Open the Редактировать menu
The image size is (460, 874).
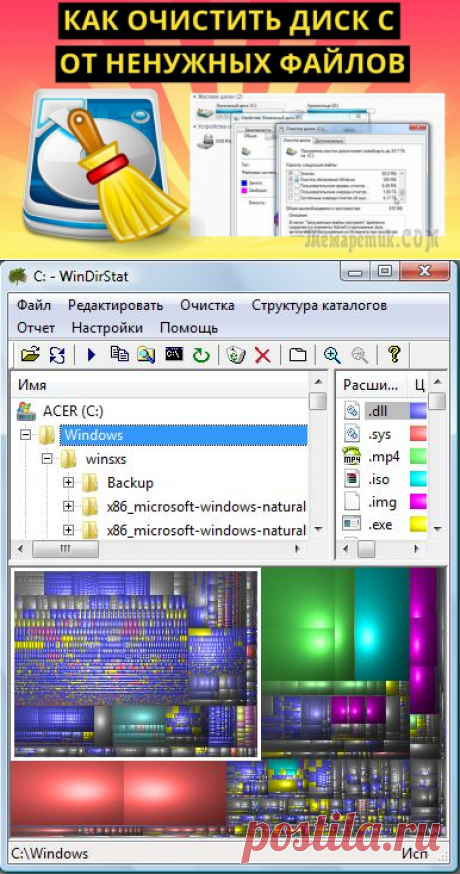click(115, 305)
